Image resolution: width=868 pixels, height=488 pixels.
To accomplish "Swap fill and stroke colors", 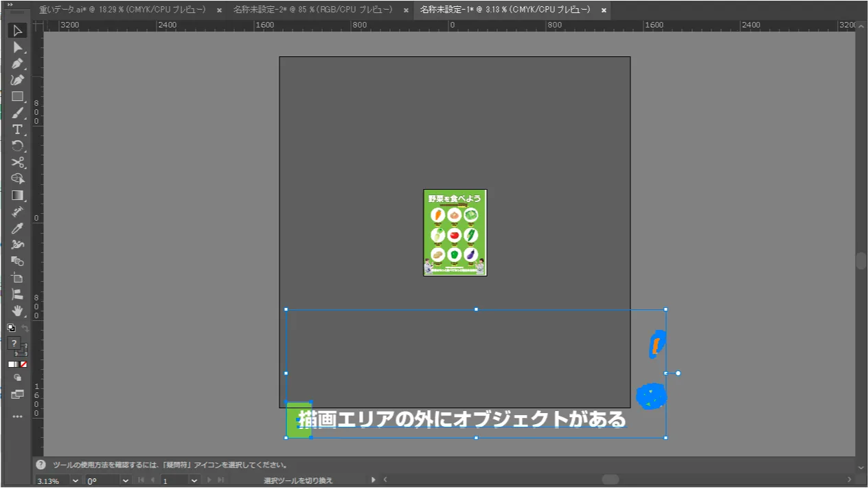I will (25, 329).
